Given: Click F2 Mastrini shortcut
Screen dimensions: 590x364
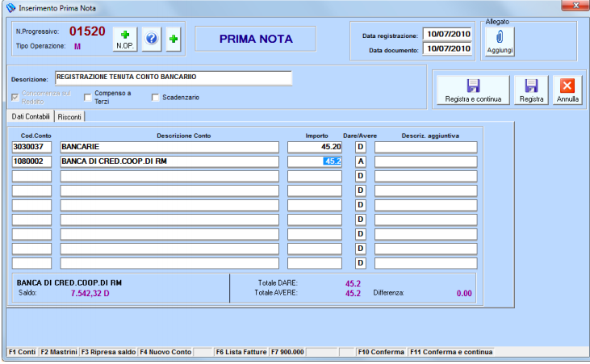Looking at the screenshot, I should 59,352.
